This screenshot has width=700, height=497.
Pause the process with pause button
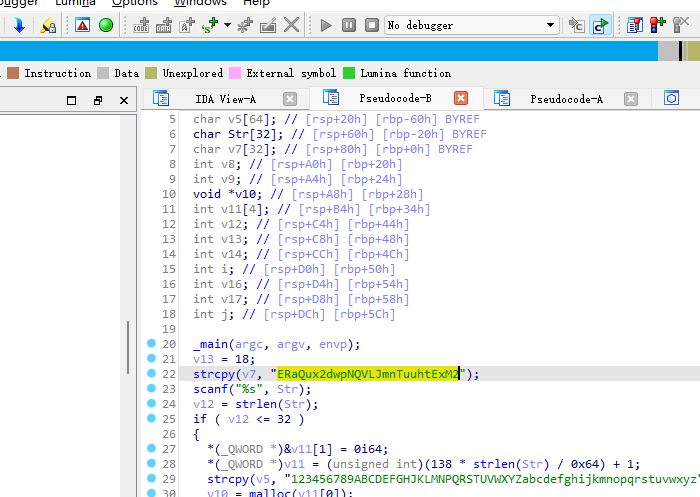(x=349, y=25)
